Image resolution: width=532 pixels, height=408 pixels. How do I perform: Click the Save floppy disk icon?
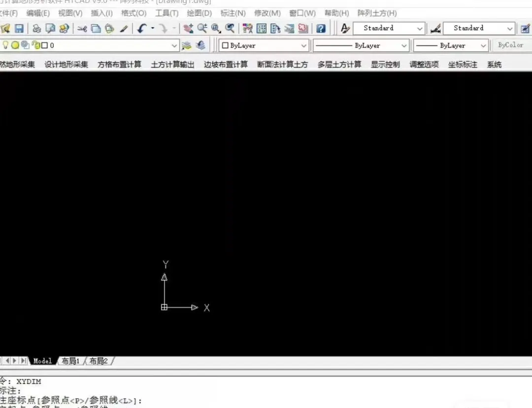click(x=19, y=29)
